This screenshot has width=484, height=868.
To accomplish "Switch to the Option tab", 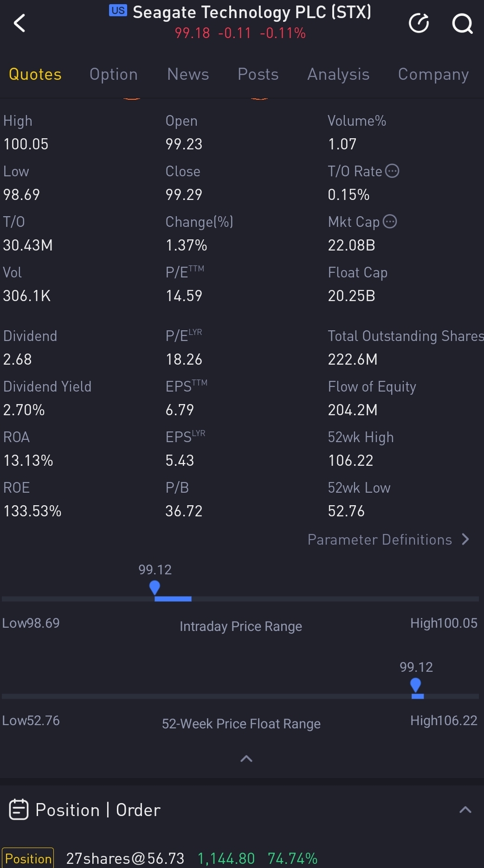I will [x=114, y=74].
